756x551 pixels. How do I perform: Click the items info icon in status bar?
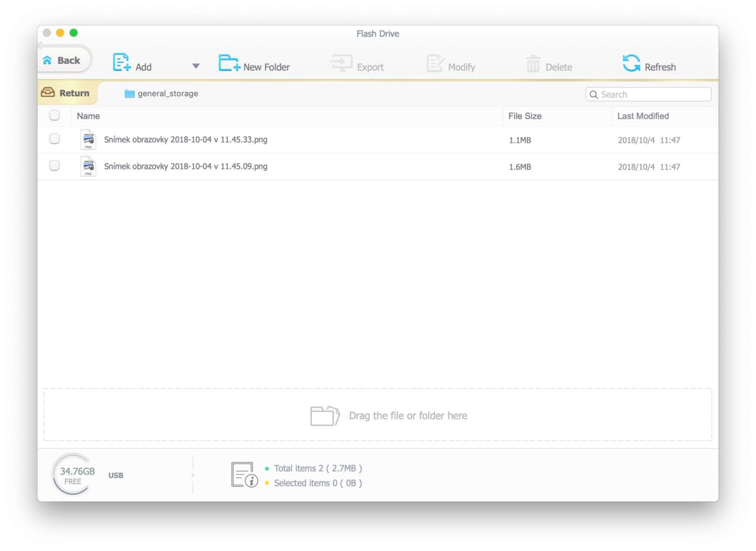coord(244,475)
